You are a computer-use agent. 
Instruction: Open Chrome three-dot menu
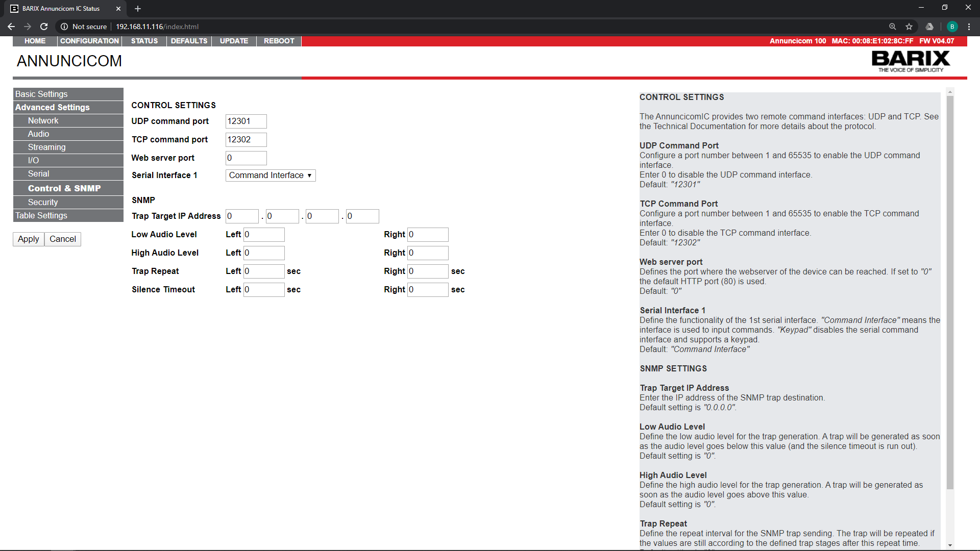point(969,27)
